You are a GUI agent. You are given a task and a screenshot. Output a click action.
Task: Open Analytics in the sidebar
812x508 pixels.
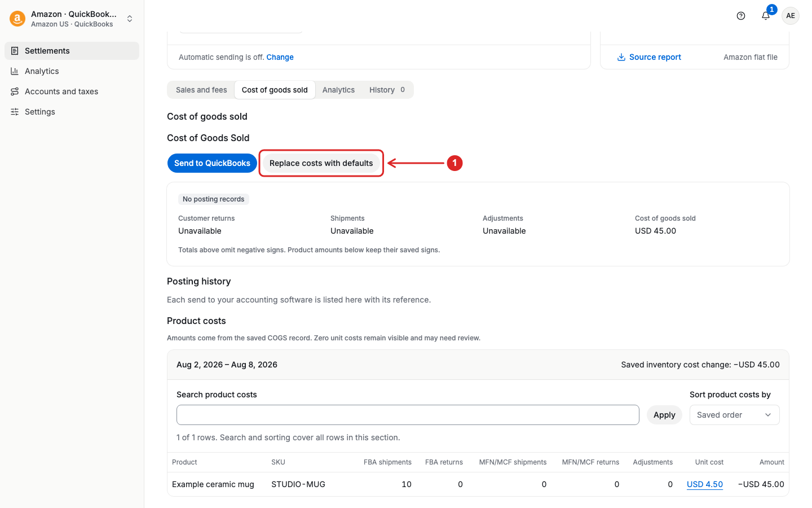72,71
